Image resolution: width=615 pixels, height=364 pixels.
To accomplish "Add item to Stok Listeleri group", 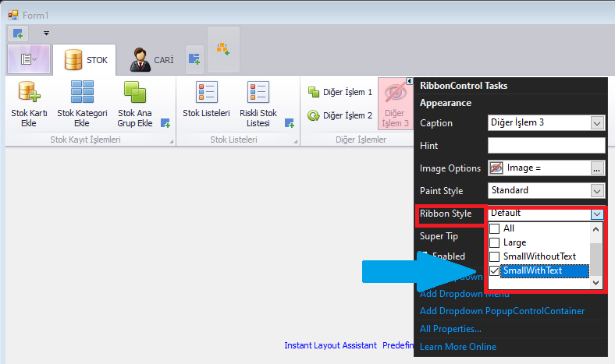I will [x=289, y=123].
